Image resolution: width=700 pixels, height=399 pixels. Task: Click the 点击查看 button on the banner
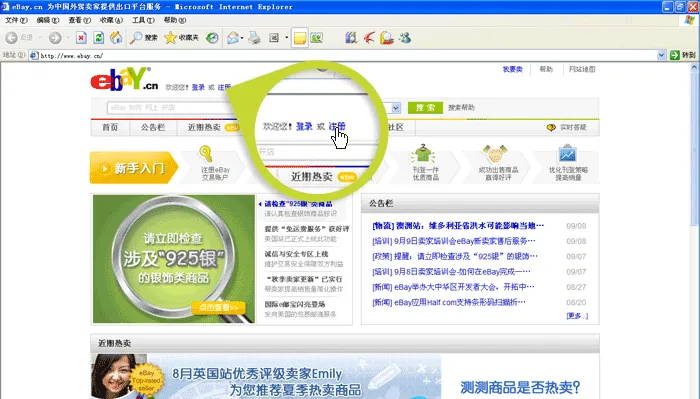(x=219, y=308)
